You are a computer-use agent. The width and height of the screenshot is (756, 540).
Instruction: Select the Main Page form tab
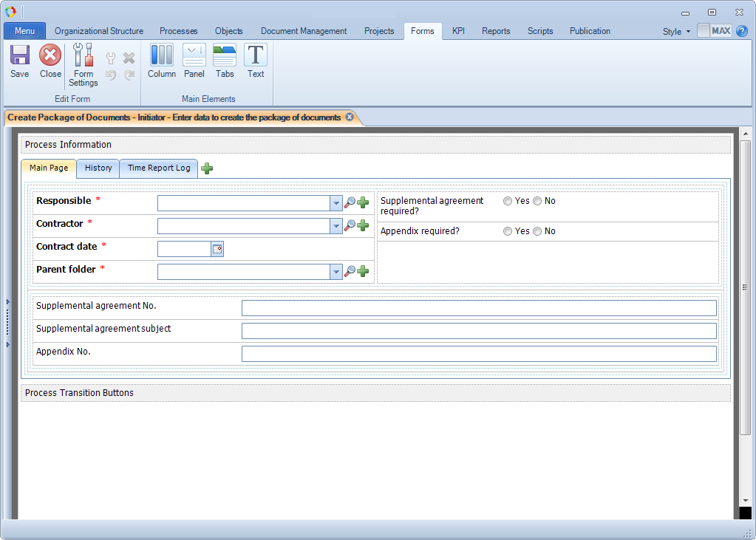pyautogui.click(x=49, y=168)
